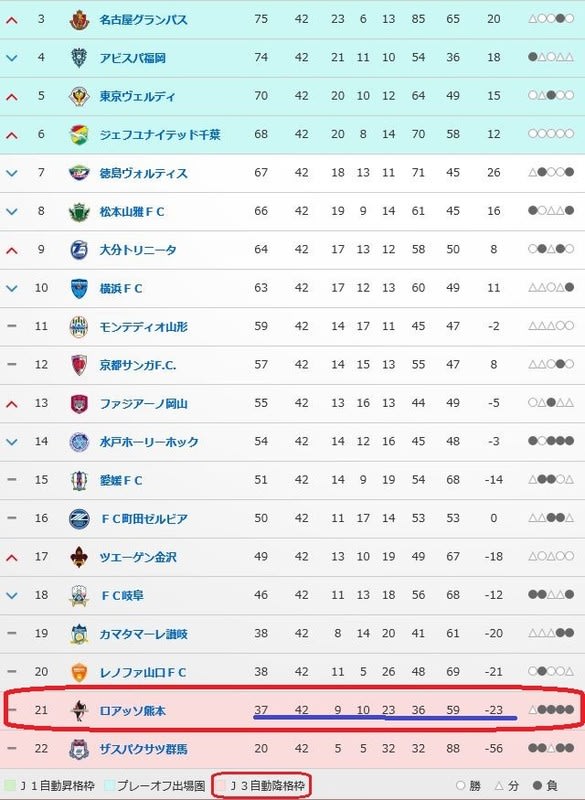Click the Oita Trinita logo icon
The height and width of the screenshot is (800, 585).
tap(79, 250)
